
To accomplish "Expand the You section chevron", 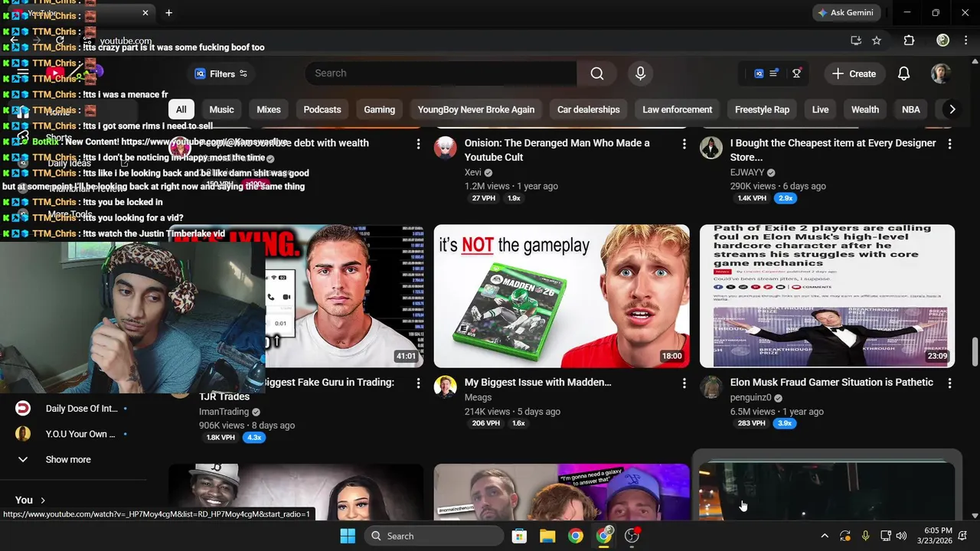I will (x=43, y=500).
